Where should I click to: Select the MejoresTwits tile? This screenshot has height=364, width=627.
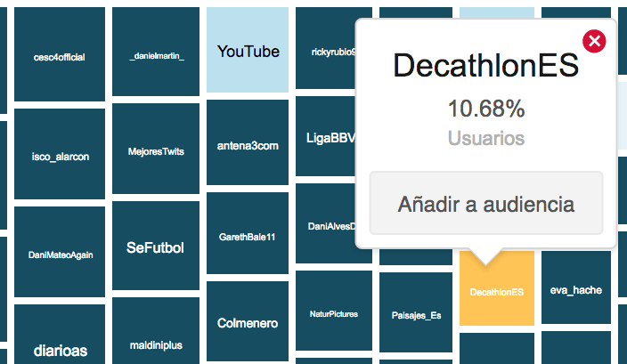[x=156, y=149]
